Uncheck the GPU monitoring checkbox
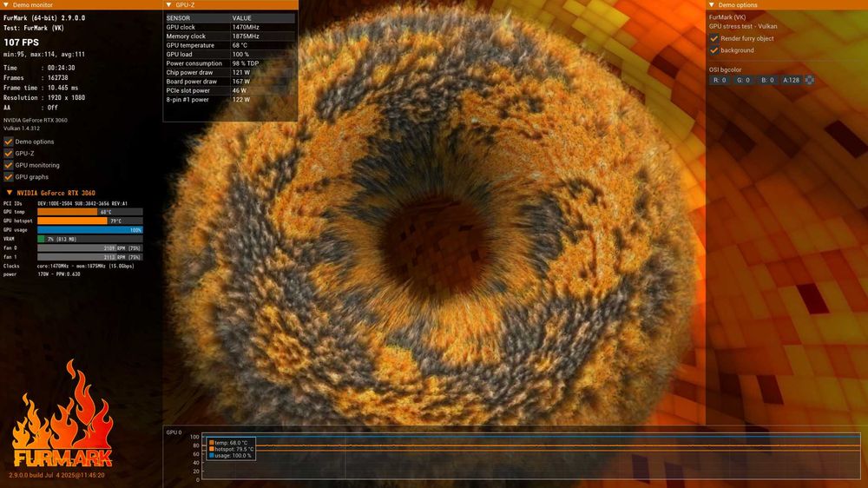 coord(9,165)
